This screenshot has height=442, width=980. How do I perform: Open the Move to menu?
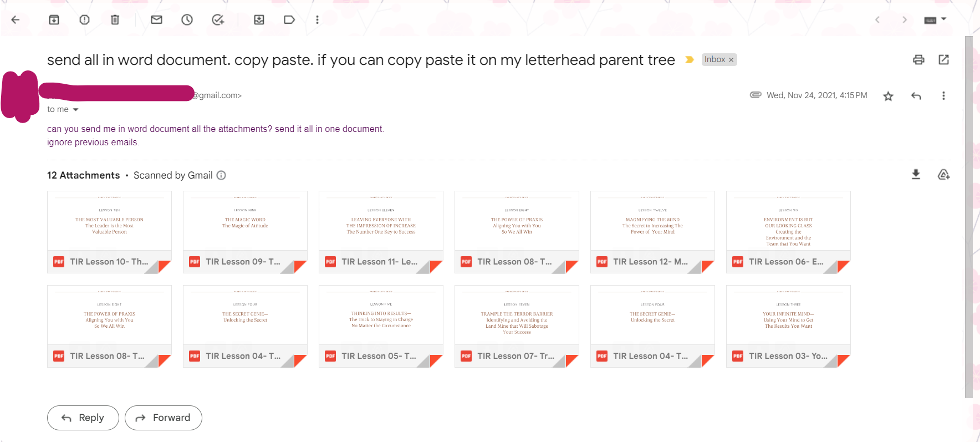point(259,20)
